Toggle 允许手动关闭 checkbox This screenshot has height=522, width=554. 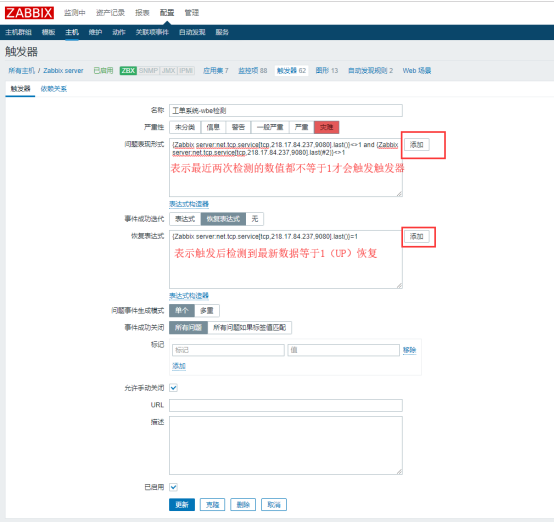tap(173, 388)
